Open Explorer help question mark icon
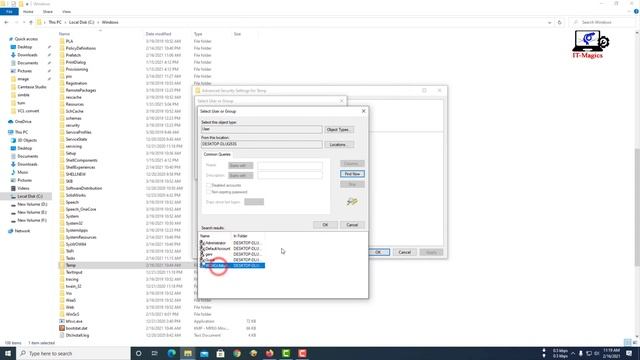This screenshot has height=360, width=640. pyautogui.click(x=636, y=11)
